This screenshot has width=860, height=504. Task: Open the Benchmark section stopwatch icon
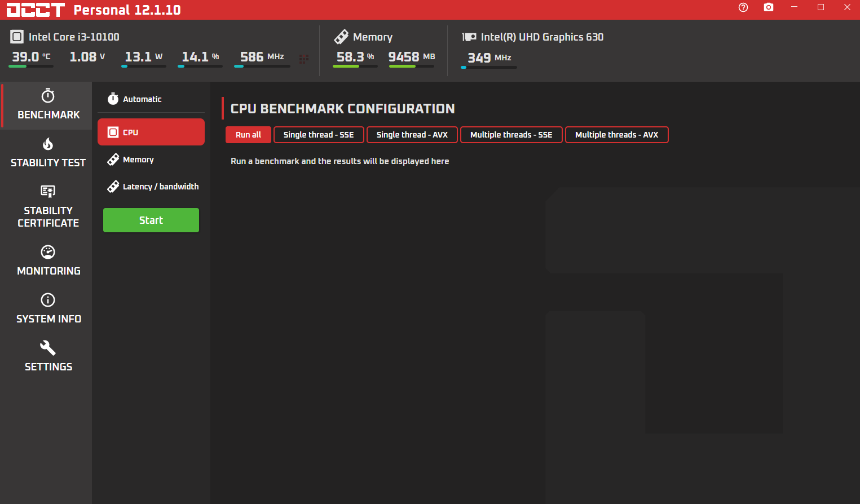tap(48, 96)
